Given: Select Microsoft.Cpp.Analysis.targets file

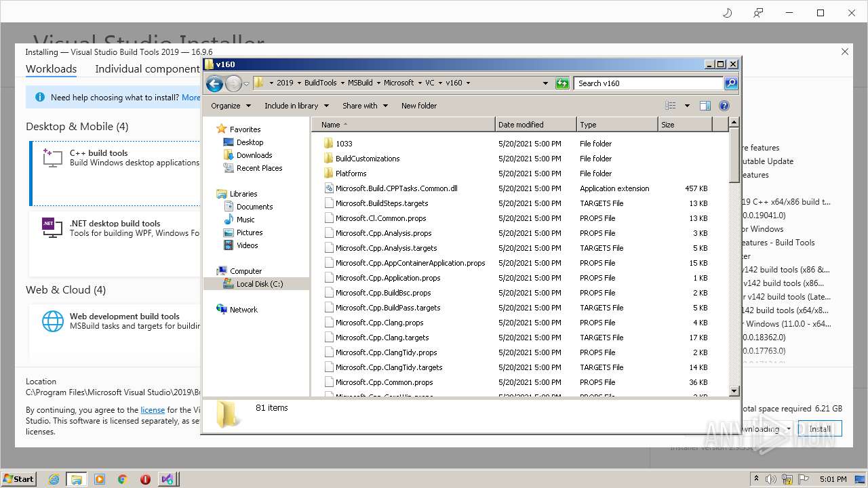Looking at the screenshot, I should 386,248.
